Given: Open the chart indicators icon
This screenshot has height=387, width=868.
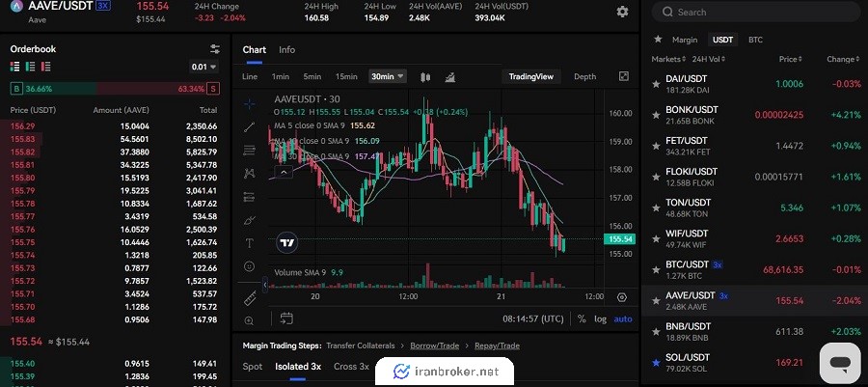Looking at the screenshot, I should click(450, 77).
